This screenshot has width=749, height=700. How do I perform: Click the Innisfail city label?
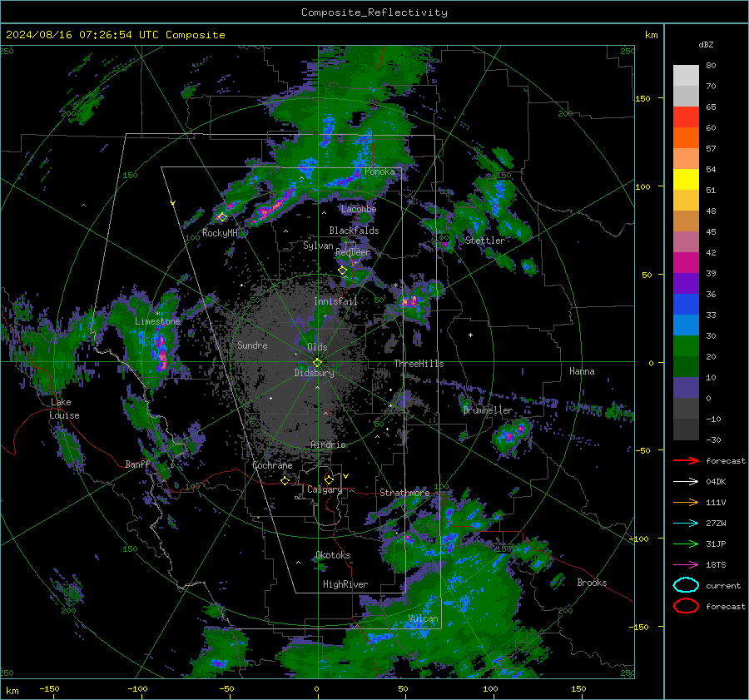click(x=335, y=301)
